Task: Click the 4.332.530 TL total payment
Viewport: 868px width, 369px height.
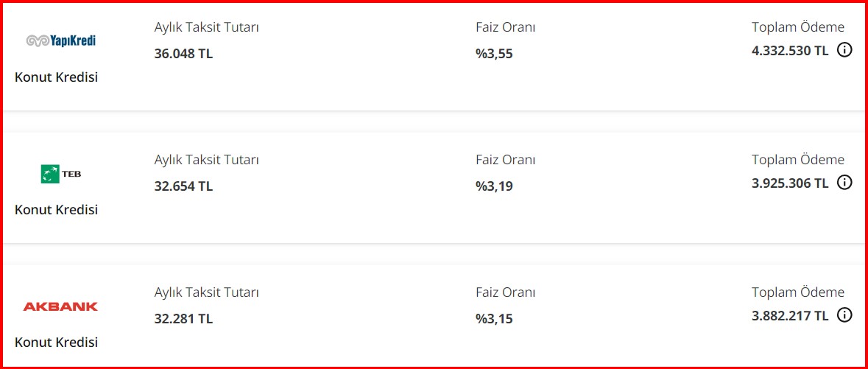Action: click(790, 50)
